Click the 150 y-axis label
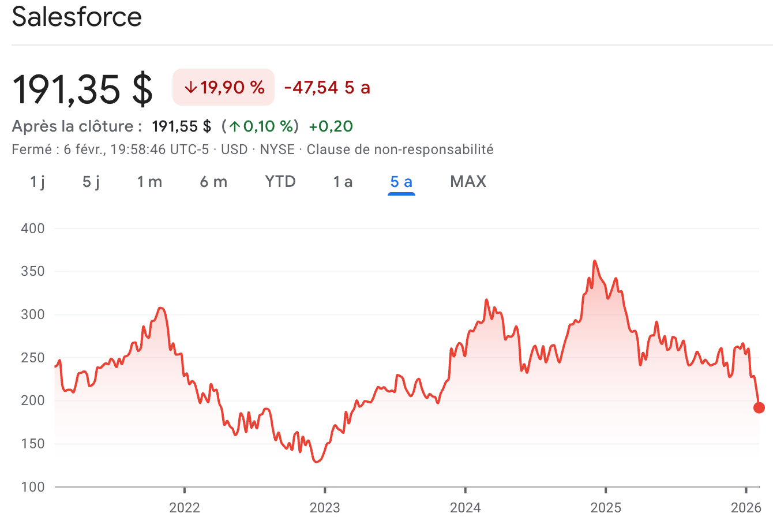 coord(33,444)
